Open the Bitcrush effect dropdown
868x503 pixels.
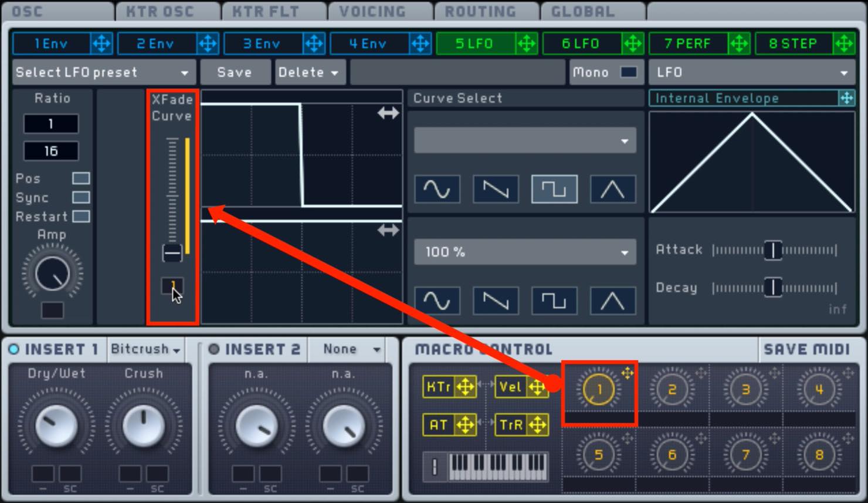145,349
